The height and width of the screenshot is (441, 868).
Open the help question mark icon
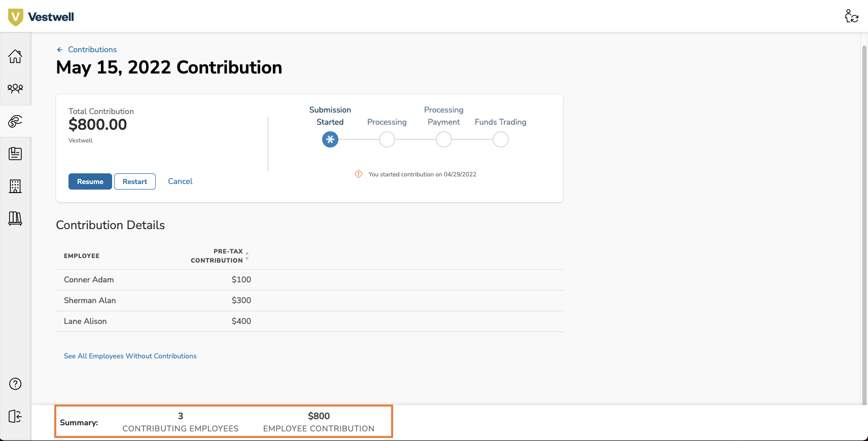point(15,384)
